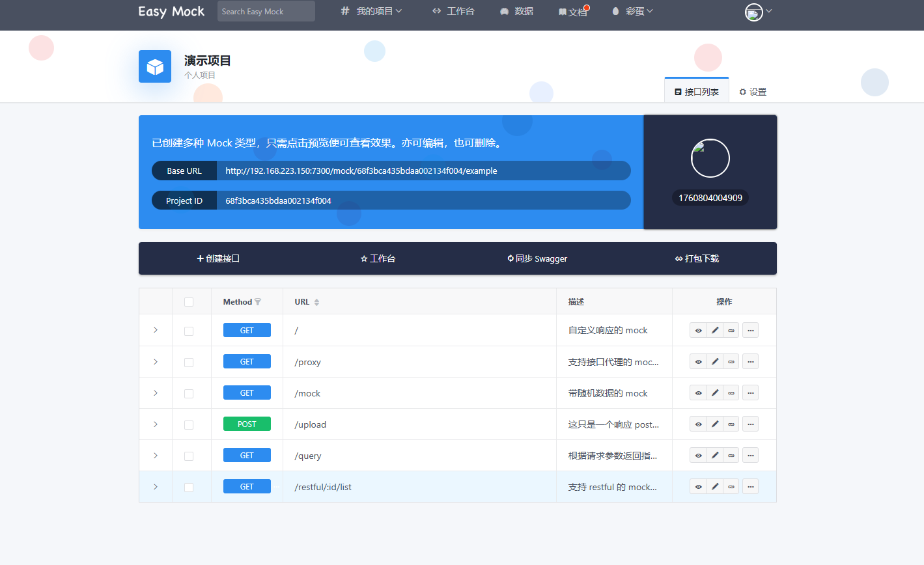Click the blue project cube icon

[x=155, y=66]
